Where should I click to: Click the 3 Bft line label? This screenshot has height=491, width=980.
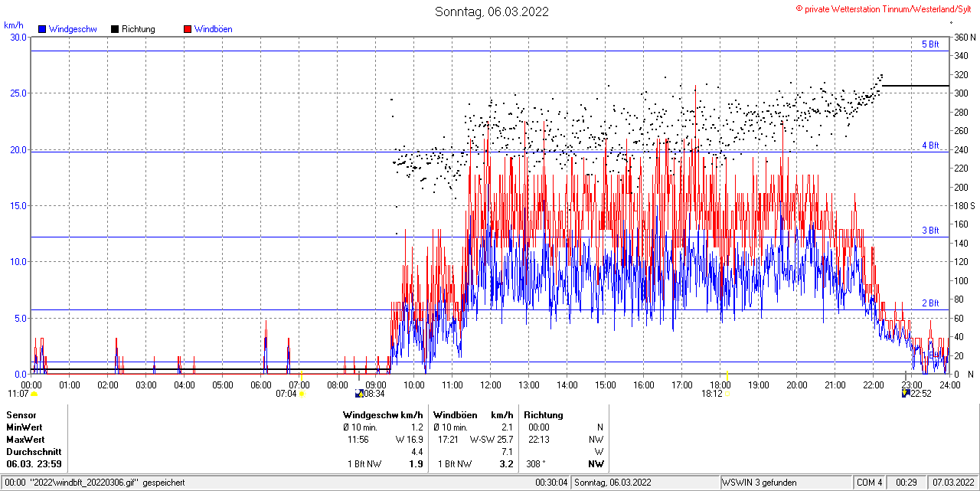coord(929,231)
